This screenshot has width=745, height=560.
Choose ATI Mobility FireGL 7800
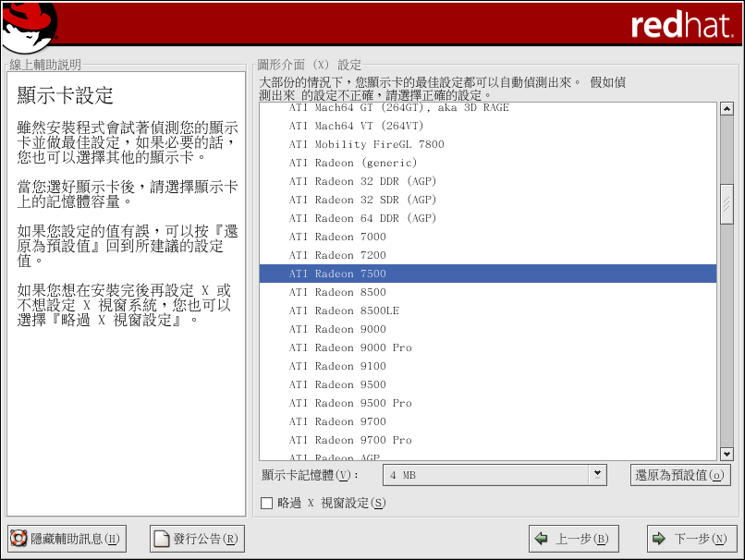(366, 144)
